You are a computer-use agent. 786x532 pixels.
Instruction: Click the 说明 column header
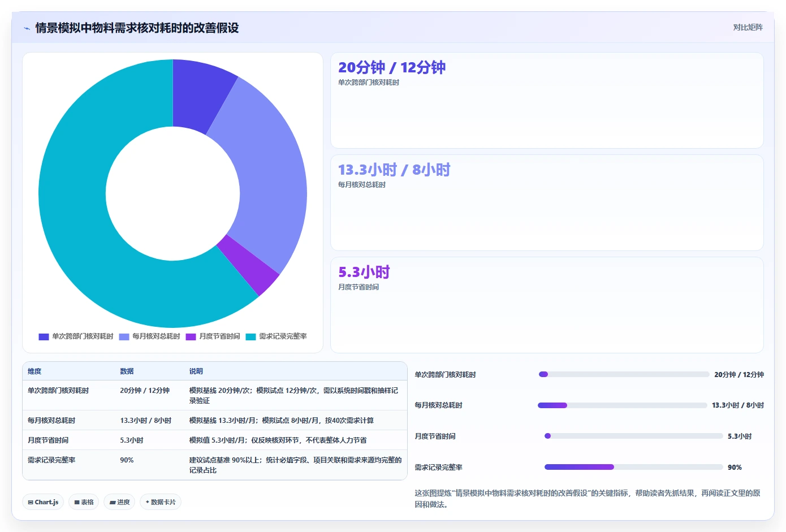196,371
